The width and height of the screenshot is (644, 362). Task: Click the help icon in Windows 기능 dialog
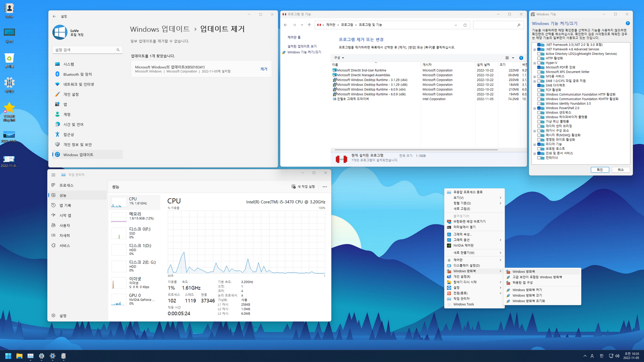pos(628,24)
